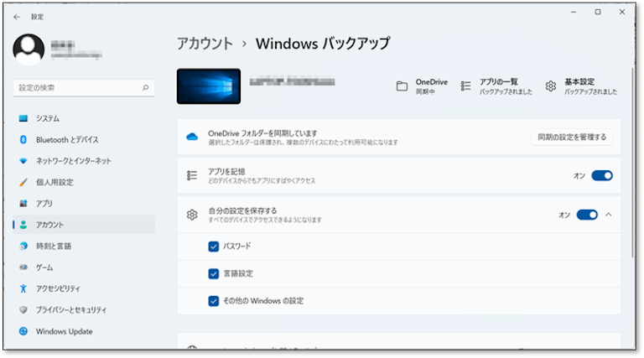Image resolution: width=644 pixels, height=358 pixels.
Task: Click 同期の設定を管理する button
Action: [x=572, y=137]
